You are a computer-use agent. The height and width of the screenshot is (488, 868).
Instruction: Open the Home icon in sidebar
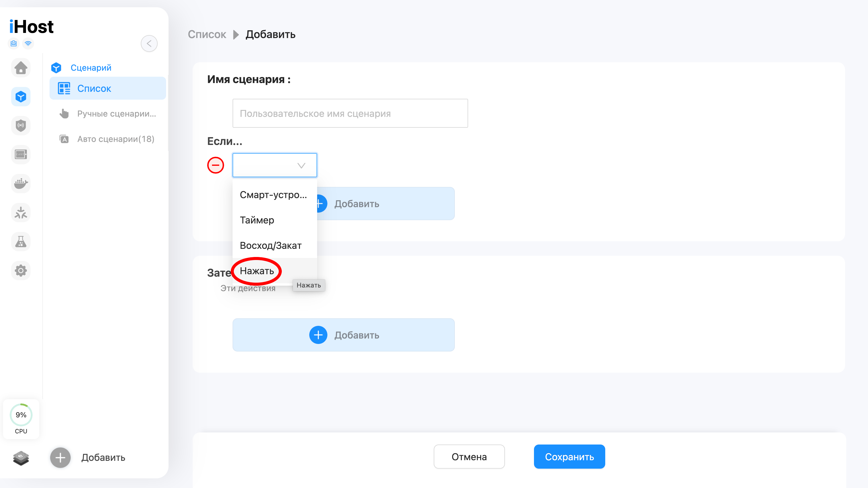(x=21, y=68)
